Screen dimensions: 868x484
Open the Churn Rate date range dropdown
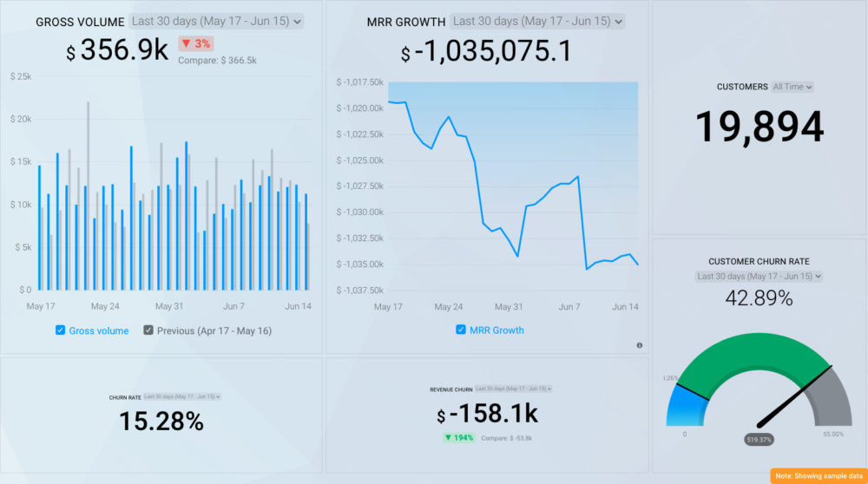[x=182, y=396]
